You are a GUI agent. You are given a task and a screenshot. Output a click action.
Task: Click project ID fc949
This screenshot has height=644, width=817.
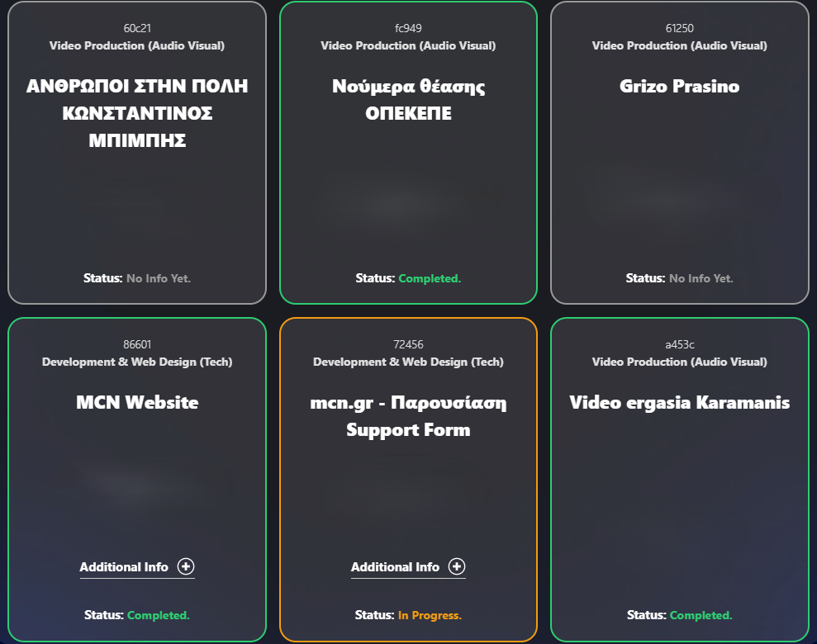tap(408, 28)
